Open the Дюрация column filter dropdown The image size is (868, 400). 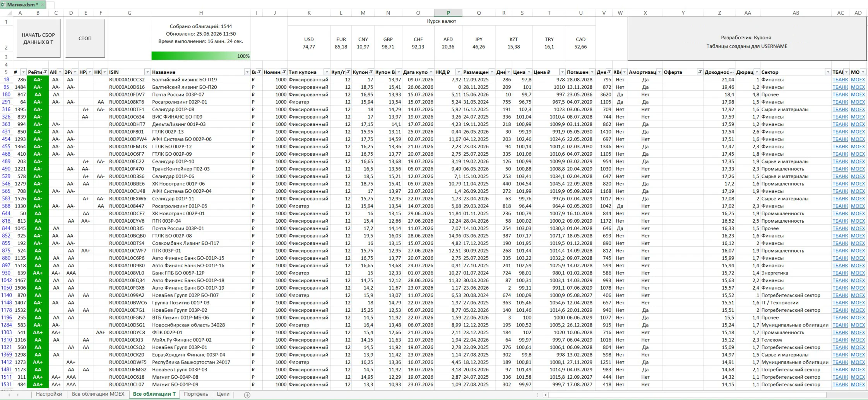click(757, 72)
